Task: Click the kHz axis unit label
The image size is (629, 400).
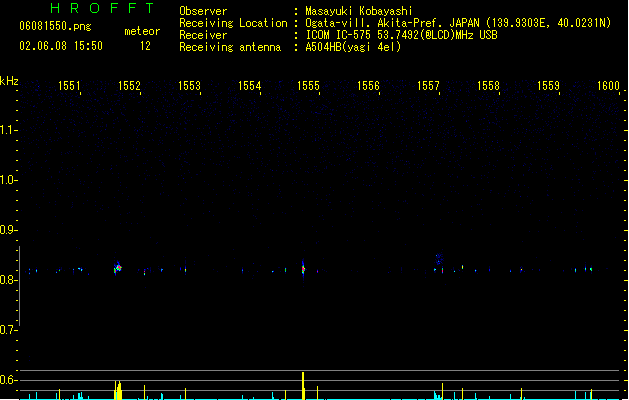Action: 9,81
